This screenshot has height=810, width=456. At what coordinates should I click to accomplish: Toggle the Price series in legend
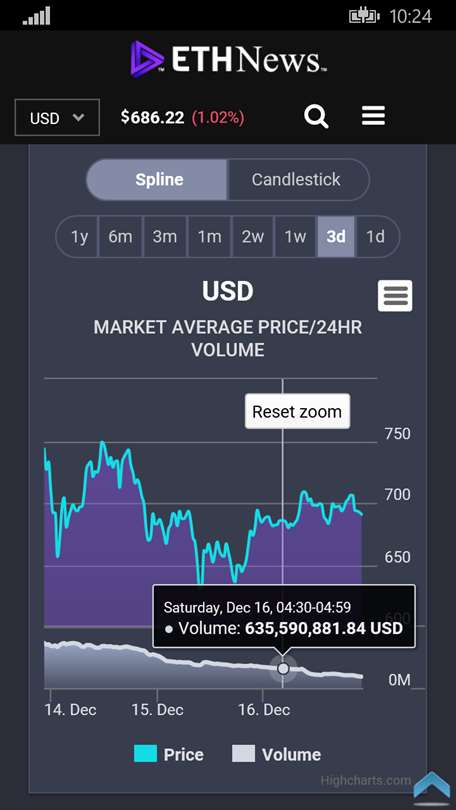(168, 754)
